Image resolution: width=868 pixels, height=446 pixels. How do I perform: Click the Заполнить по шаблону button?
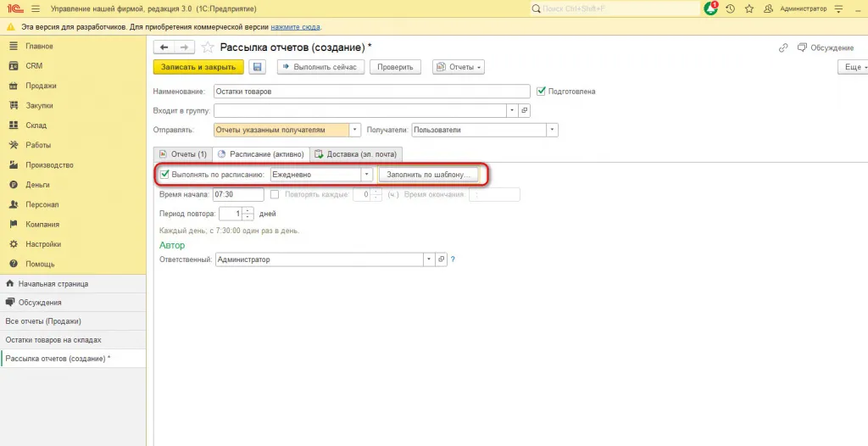[x=428, y=174]
